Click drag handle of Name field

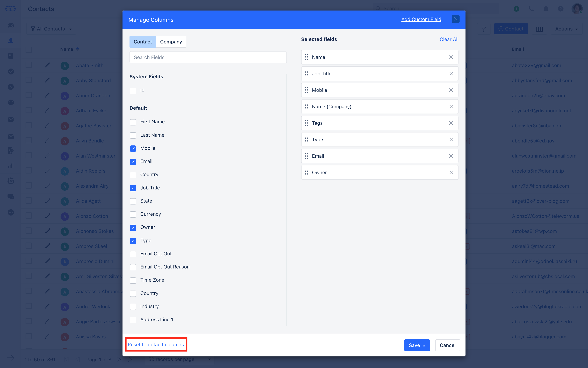[x=306, y=57]
